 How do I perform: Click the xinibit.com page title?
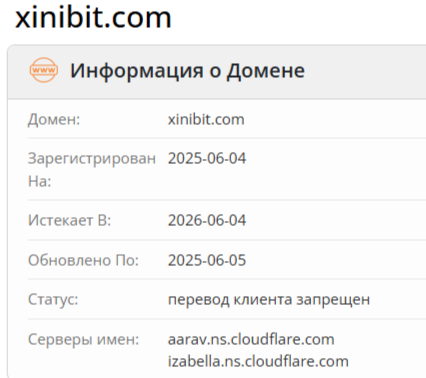(93, 17)
